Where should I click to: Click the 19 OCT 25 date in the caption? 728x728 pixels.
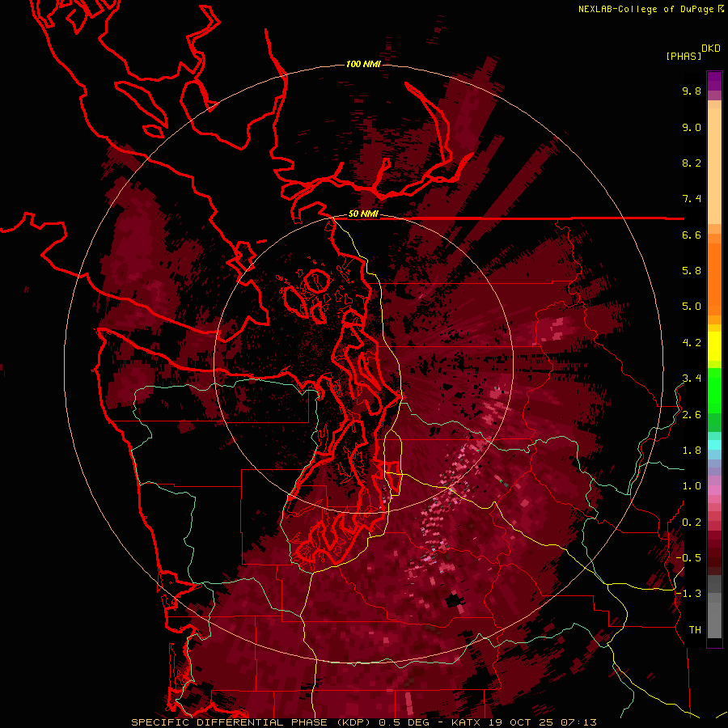point(520,722)
